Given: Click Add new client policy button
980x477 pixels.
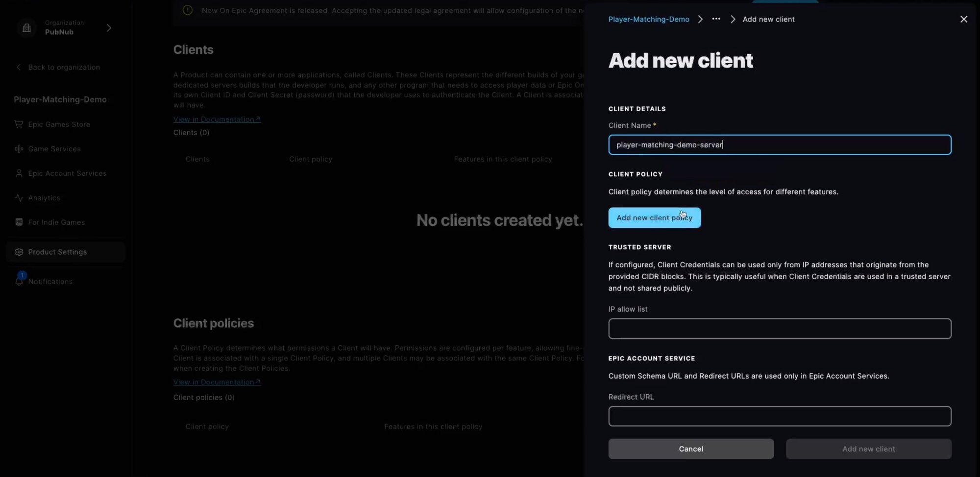Looking at the screenshot, I should tap(654, 218).
